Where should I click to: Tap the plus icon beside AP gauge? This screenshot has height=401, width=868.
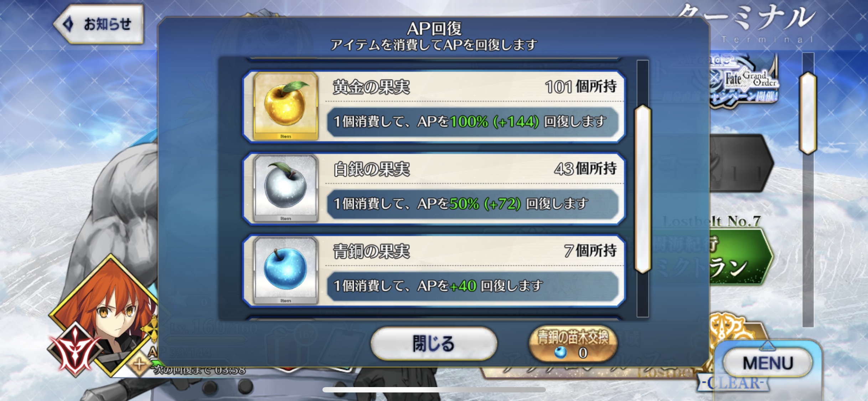[x=139, y=364]
